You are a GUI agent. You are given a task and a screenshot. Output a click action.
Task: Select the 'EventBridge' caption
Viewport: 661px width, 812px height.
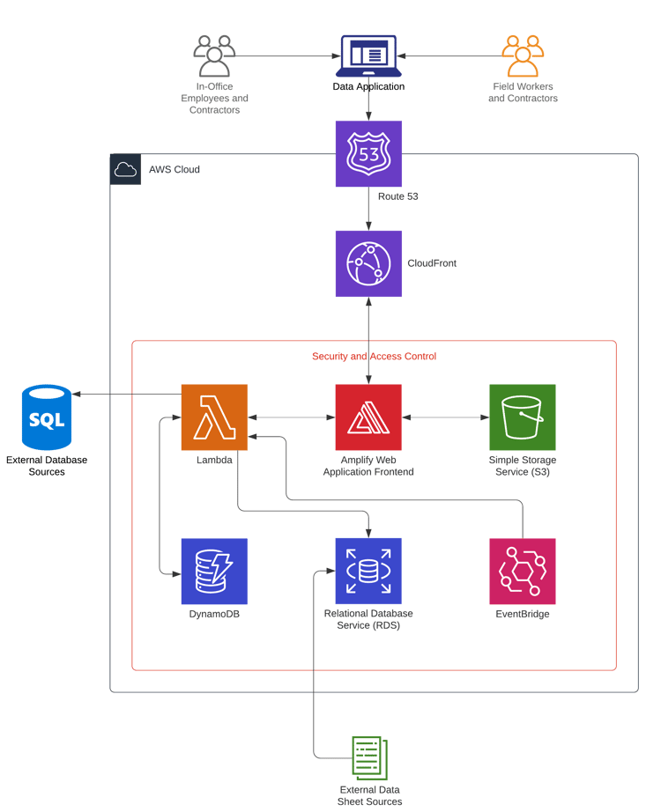point(523,614)
